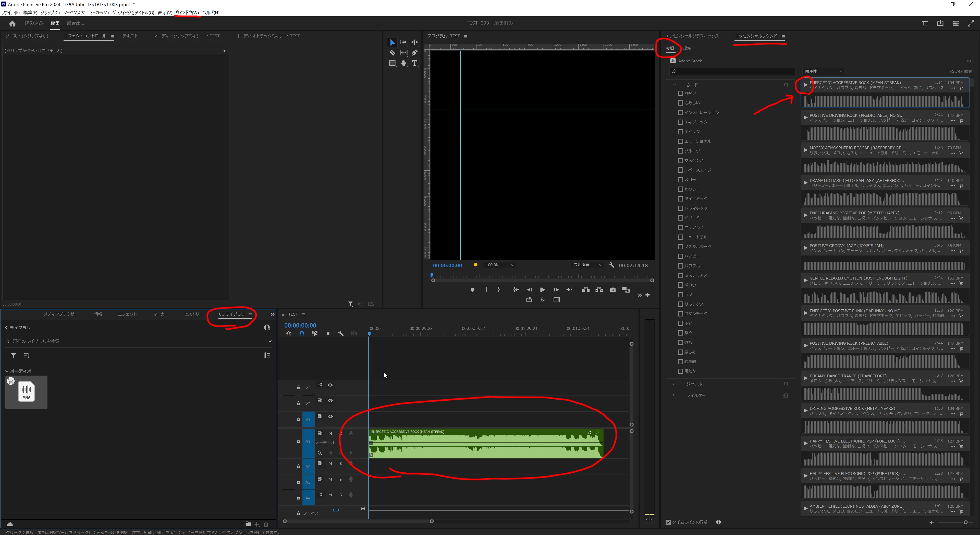Click Export Frame camera icon
Viewport: 980px width, 535px height.
612,290
